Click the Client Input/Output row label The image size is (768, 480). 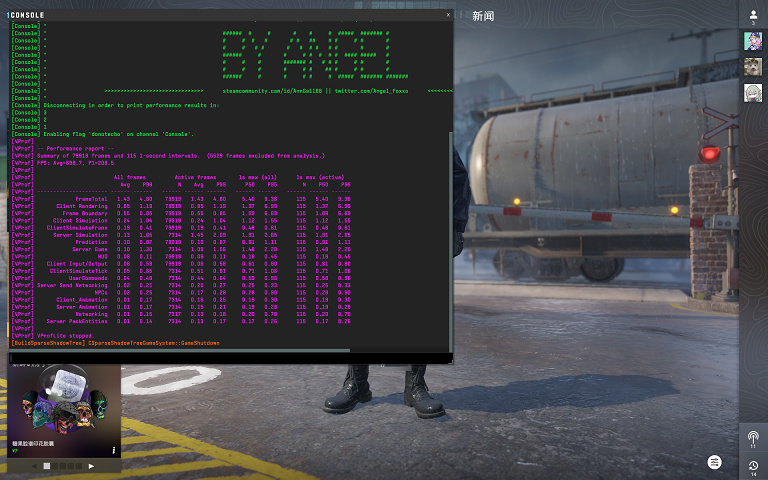77,264
